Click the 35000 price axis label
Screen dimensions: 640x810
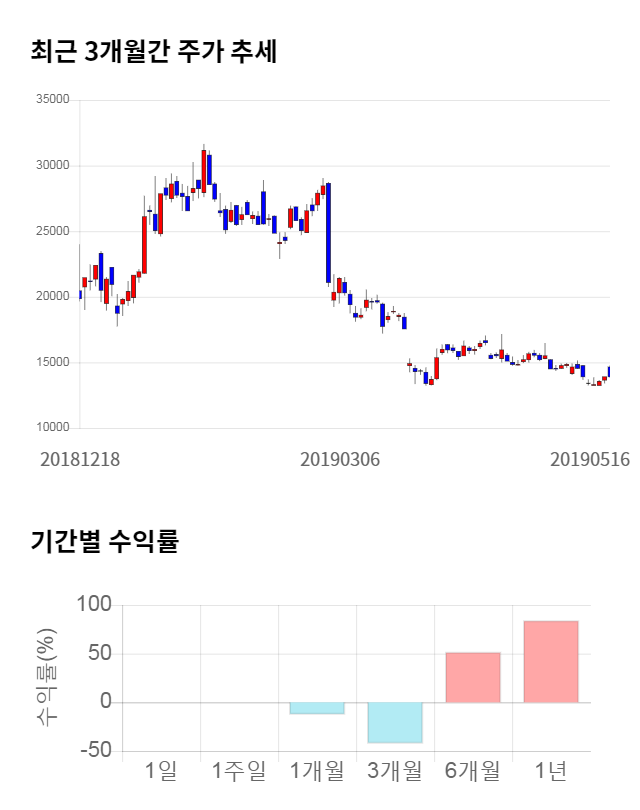click(x=52, y=100)
